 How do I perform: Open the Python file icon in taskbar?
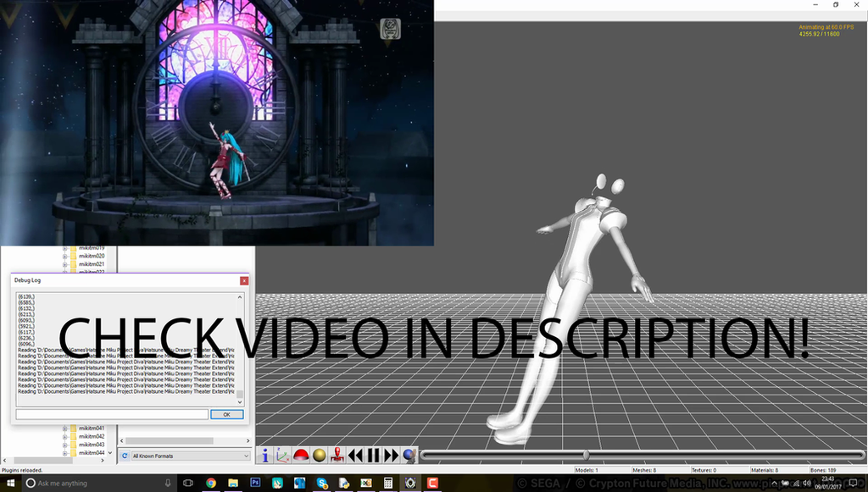pyautogui.click(x=344, y=483)
